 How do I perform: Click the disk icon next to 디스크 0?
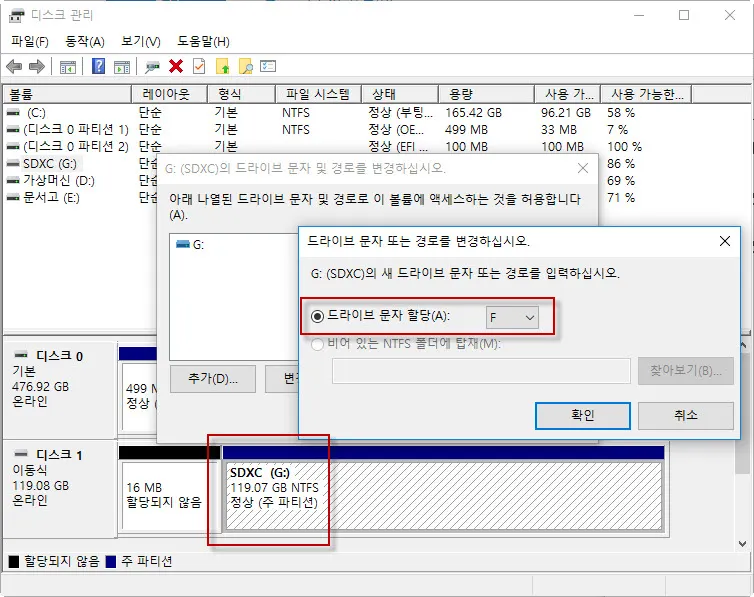[21, 355]
